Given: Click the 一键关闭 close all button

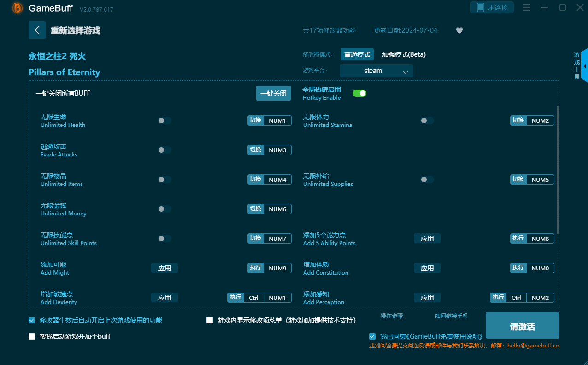Looking at the screenshot, I should click(x=274, y=93).
